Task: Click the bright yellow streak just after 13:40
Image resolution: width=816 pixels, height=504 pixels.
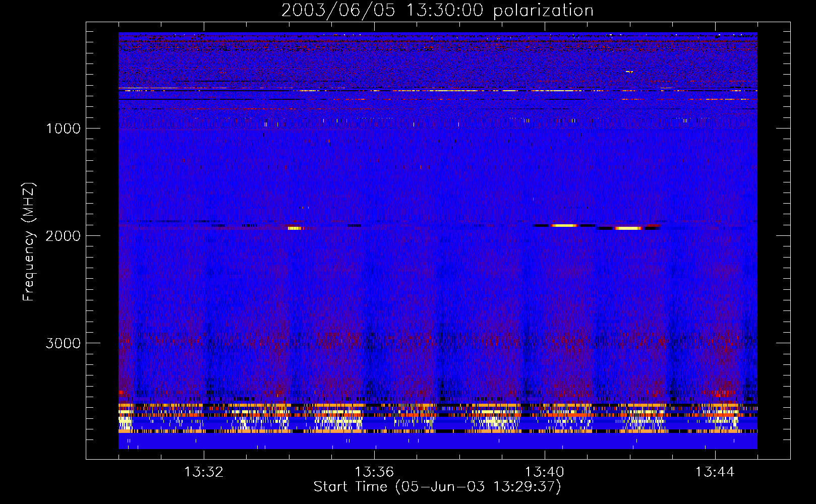Action: 564,225
